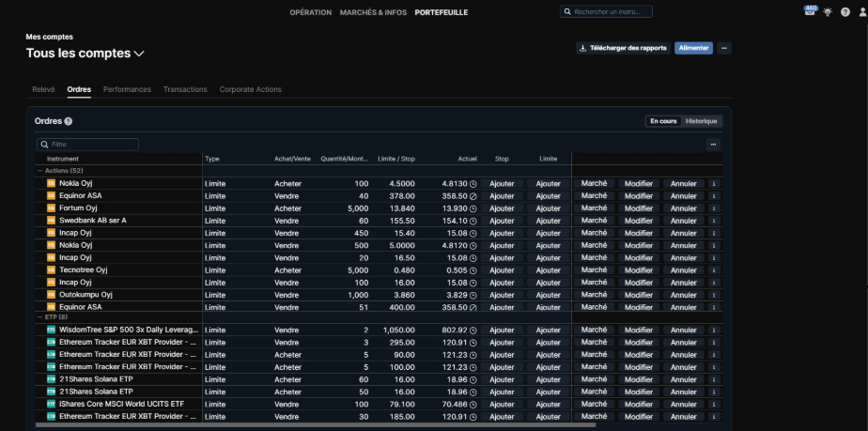The width and height of the screenshot is (868, 431).
Task: Open the user profile icon
Action: [862, 12]
